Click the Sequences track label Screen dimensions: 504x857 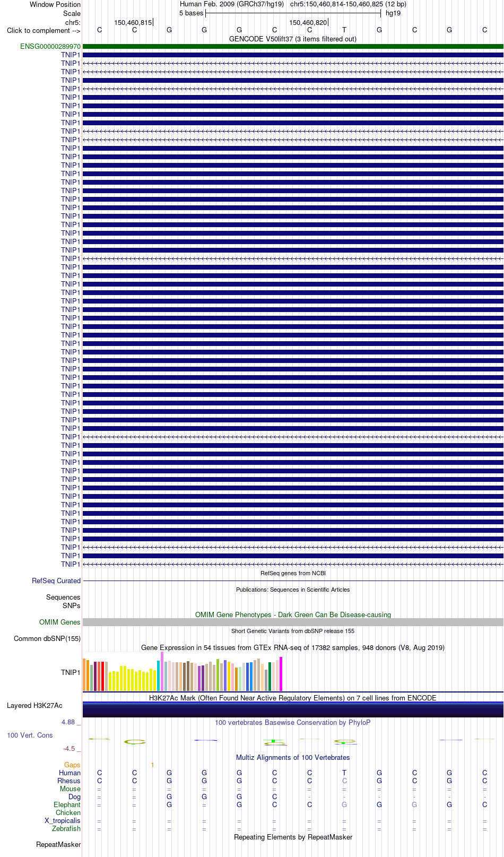coord(63,598)
